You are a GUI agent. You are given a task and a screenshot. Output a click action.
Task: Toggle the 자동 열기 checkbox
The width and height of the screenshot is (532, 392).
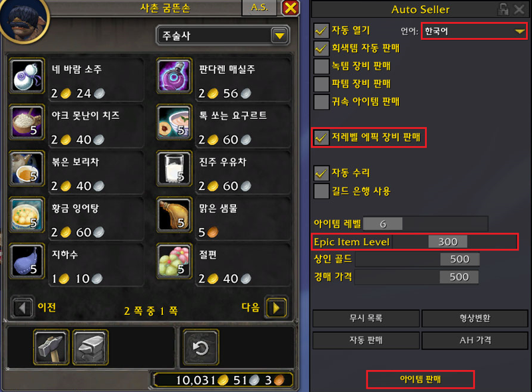321,31
